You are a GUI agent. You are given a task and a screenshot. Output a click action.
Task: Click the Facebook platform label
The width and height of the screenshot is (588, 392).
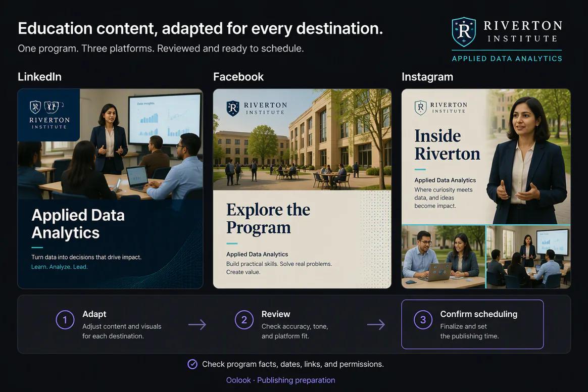click(238, 77)
